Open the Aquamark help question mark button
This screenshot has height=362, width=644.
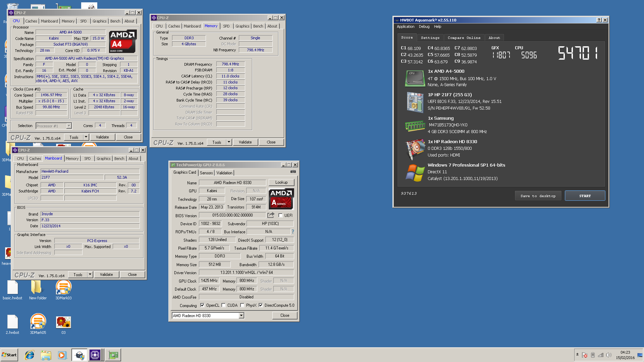point(599,20)
